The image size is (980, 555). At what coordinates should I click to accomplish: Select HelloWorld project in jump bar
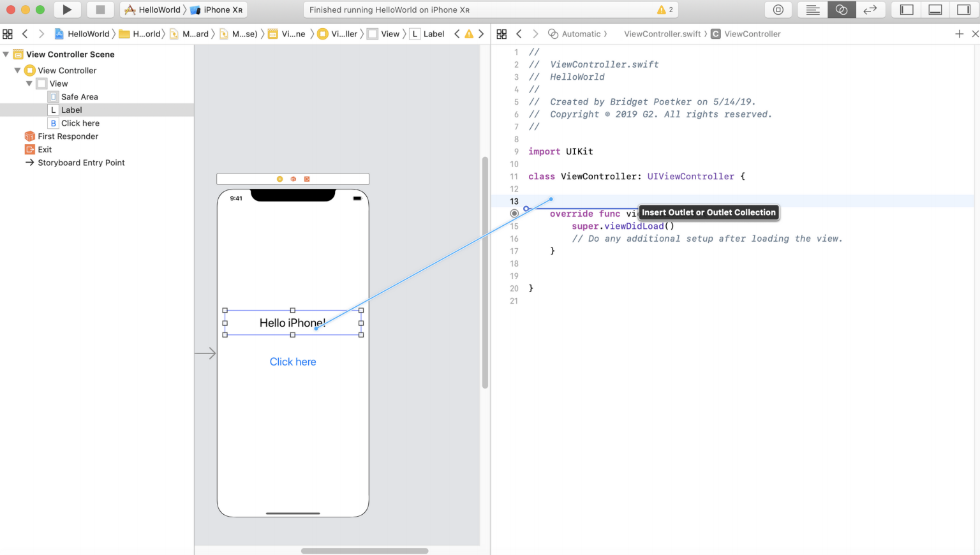(x=82, y=34)
